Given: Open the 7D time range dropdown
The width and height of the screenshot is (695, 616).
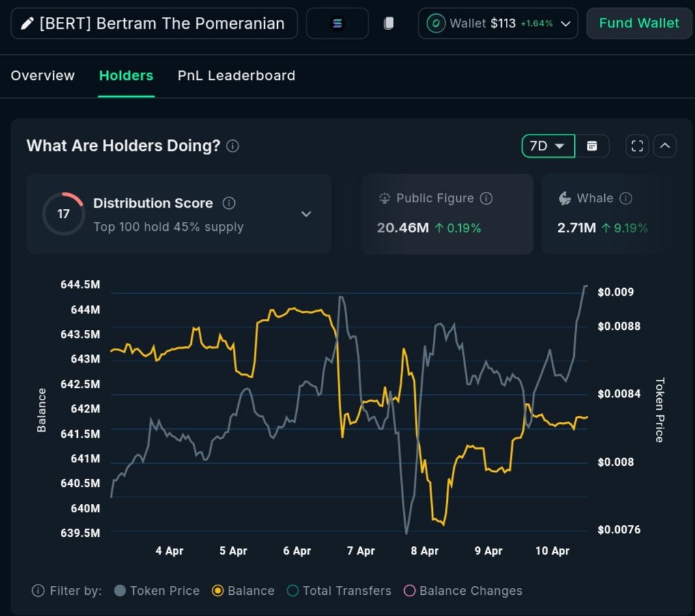Looking at the screenshot, I should tap(548, 146).
